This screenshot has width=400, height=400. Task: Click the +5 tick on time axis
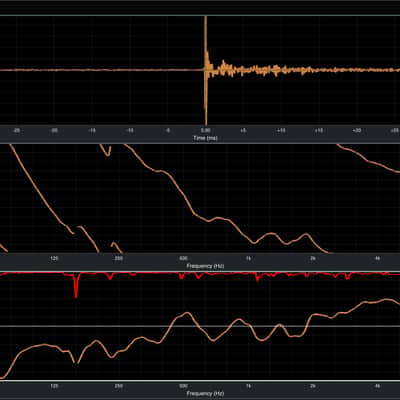243,131
